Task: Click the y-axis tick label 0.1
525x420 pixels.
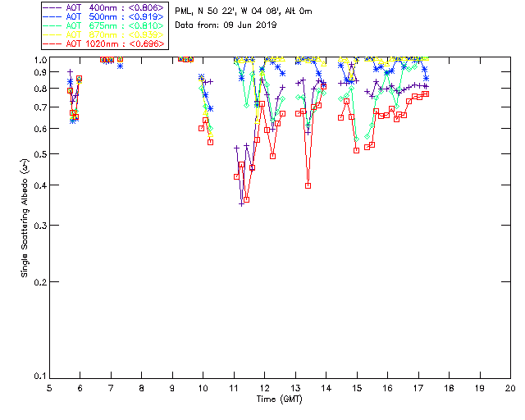Action: coord(37,377)
